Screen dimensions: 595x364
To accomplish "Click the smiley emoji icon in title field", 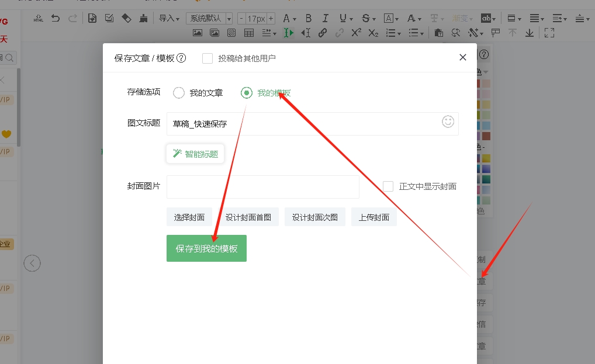I will pos(448,122).
